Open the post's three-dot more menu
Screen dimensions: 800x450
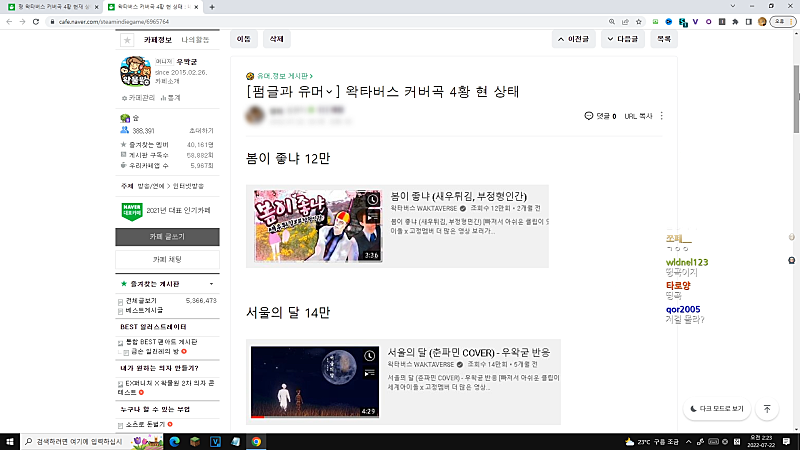click(662, 116)
